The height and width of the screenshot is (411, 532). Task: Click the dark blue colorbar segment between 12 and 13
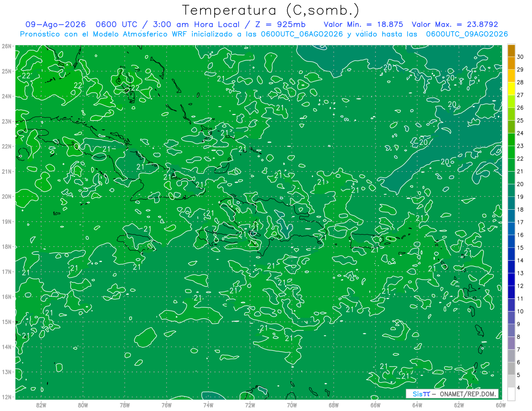(x=511, y=279)
